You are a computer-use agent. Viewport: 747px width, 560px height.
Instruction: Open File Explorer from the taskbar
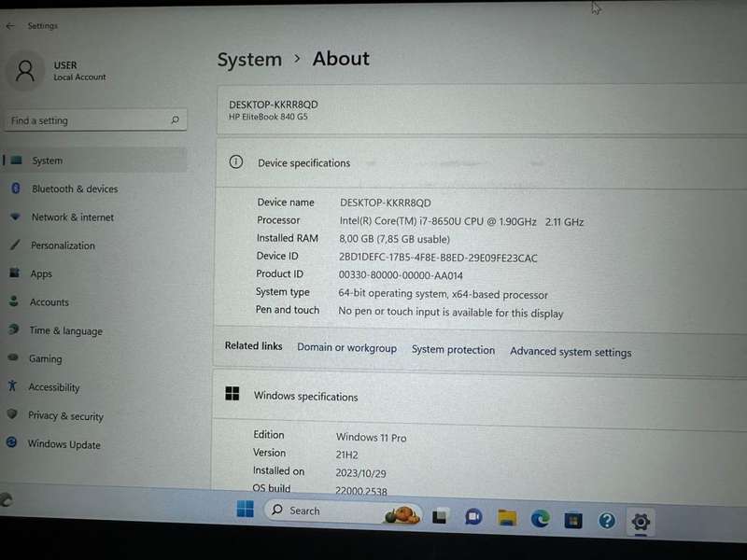(507, 518)
